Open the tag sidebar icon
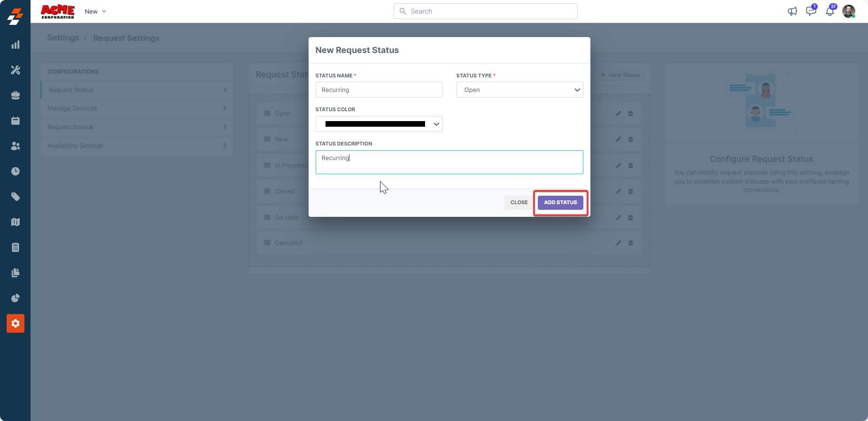This screenshot has height=421, width=868. pyautogui.click(x=15, y=197)
